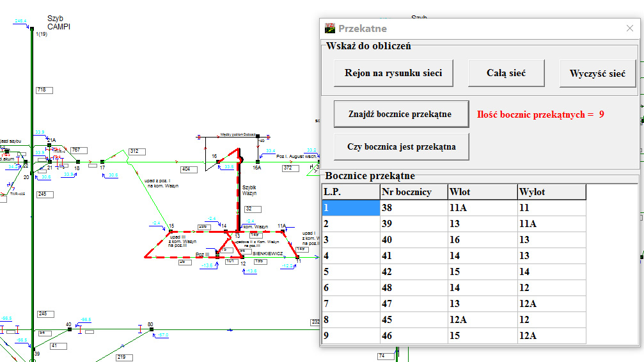The width and height of the screenshot is (644, 362).
Task: Click the 'Wyczyść sieć' button
Action: pos(597,74)
